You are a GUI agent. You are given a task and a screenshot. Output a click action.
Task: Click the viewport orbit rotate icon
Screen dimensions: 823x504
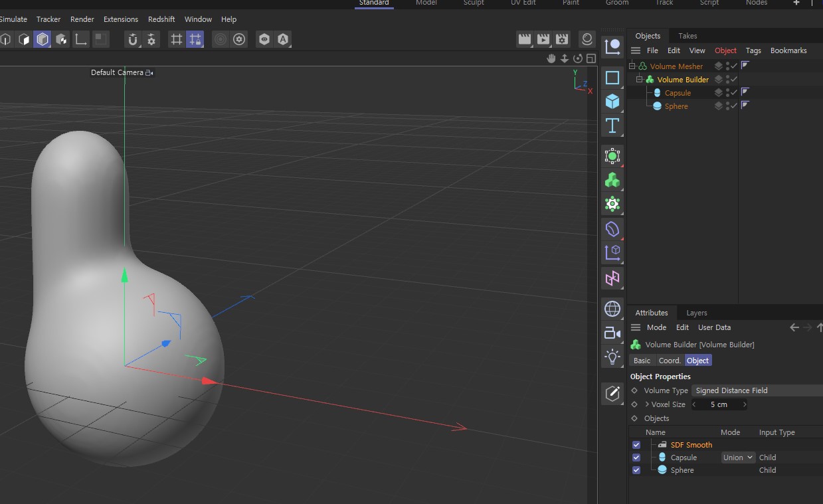tap(577, 58)
